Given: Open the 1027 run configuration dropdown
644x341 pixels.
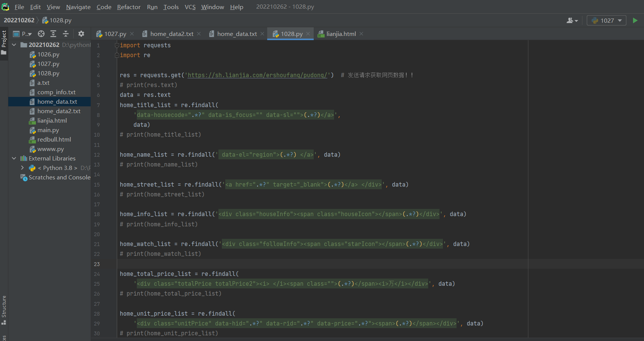Looking at the screenshot, I should pos(607,20).
